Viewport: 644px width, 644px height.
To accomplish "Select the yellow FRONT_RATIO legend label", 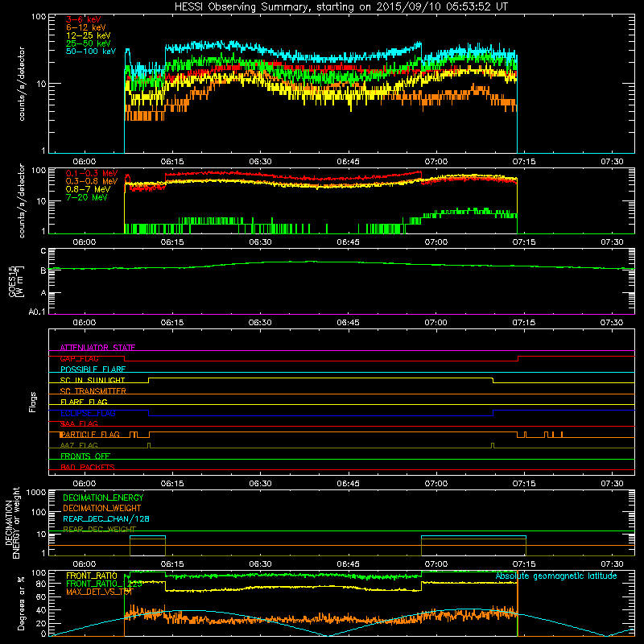I will pos(92,576).
